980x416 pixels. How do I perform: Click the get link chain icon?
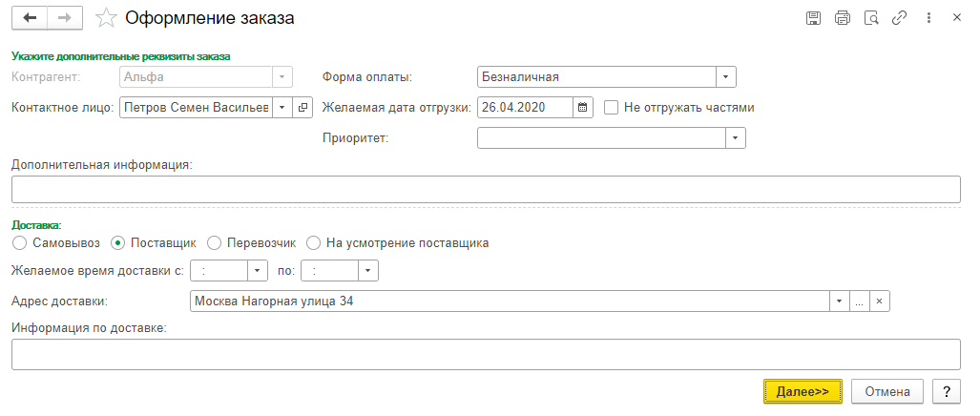coord(898,18)
